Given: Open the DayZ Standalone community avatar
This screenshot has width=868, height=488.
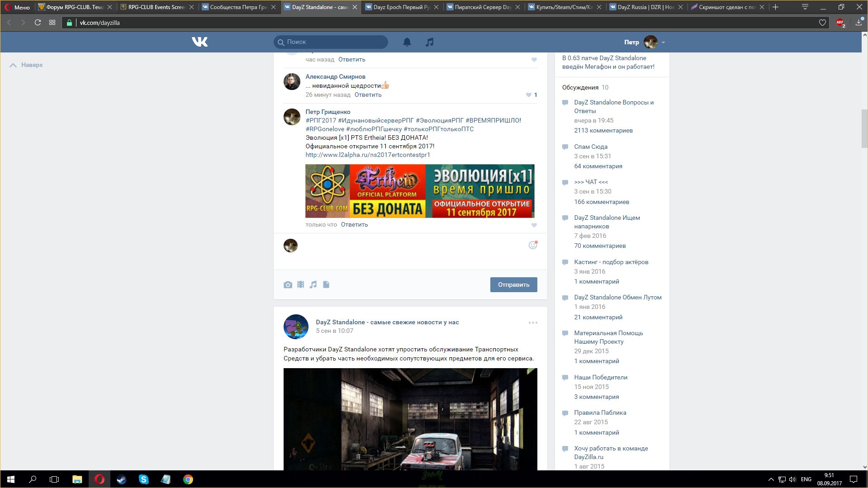Looking at the screenshot, I should click(296, 327).
